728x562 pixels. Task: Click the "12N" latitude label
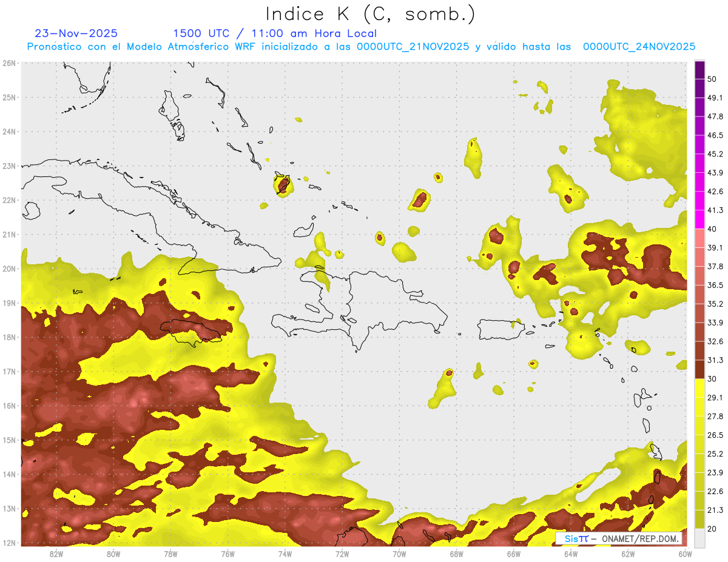click(9, 543)
